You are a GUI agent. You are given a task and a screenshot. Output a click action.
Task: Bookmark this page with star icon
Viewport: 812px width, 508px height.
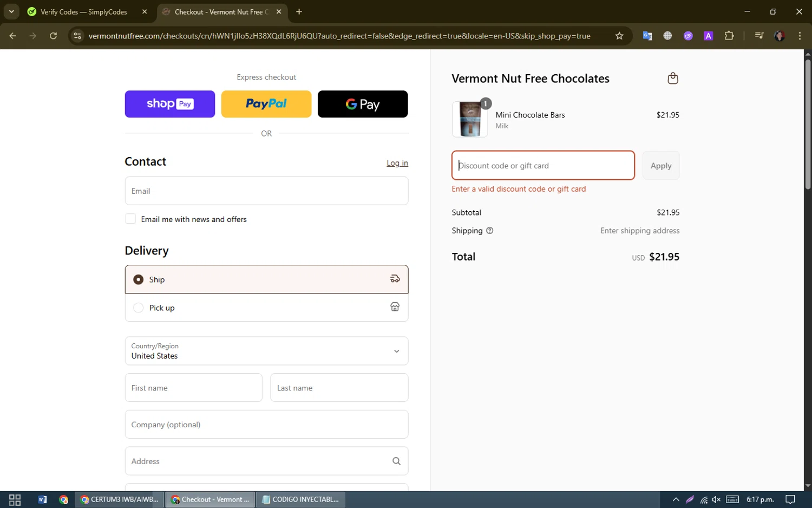(619, 36)
